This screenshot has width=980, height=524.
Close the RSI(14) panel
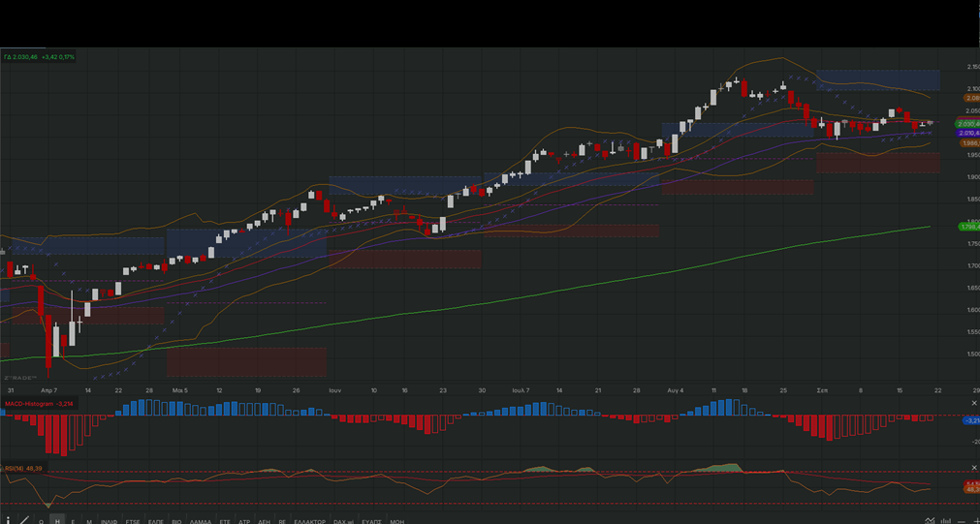pyautogui.click(x=974, y=467)
